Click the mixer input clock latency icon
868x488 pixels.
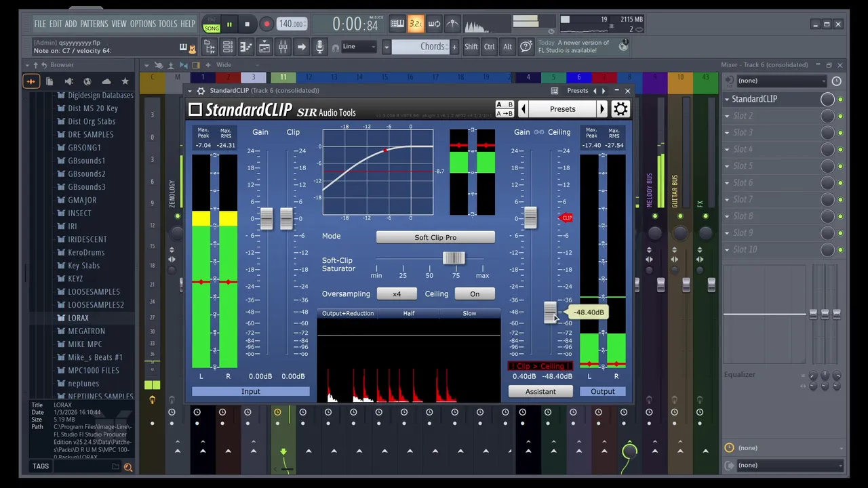836,81
